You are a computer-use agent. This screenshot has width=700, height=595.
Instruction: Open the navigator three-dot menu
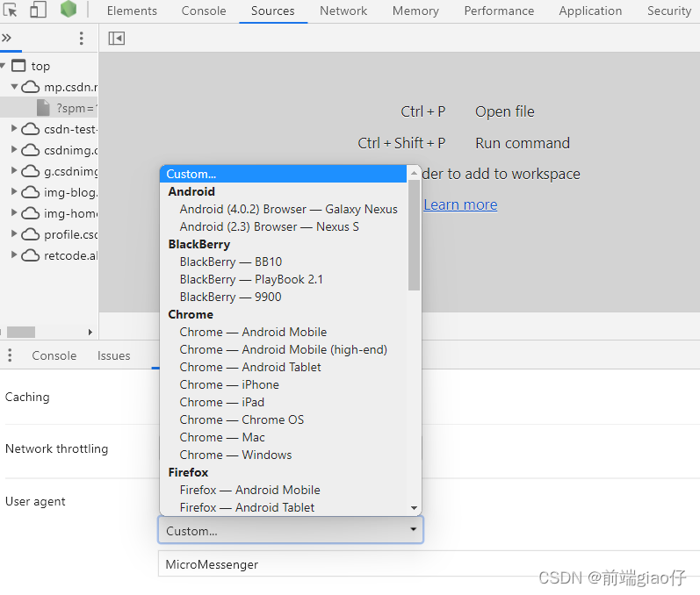pos(82,39)
